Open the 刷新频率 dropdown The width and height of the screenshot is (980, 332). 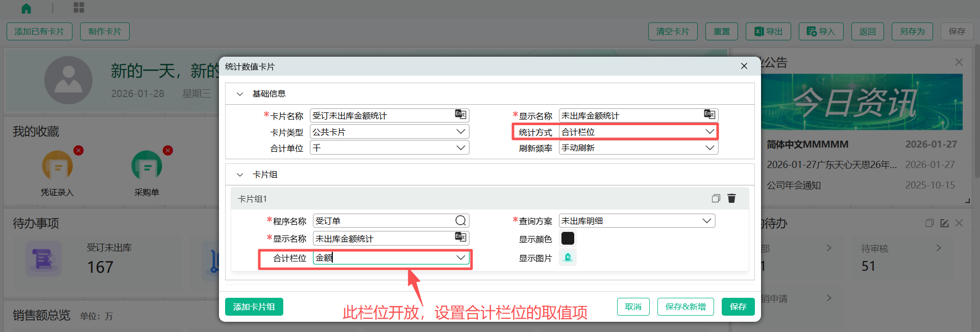click(709, 148)
